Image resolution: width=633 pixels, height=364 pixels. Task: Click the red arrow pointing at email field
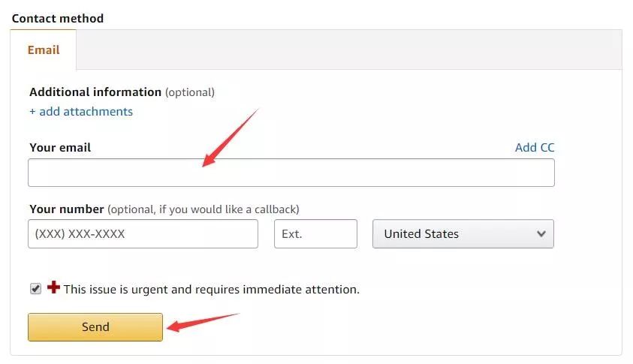click(230, 137)
